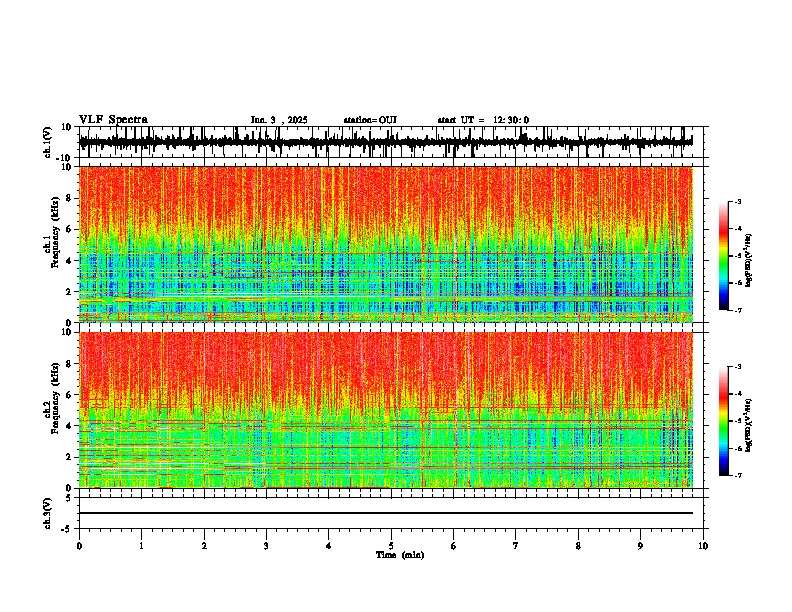Click time axis tick label 7

click(x=516, y=546)
